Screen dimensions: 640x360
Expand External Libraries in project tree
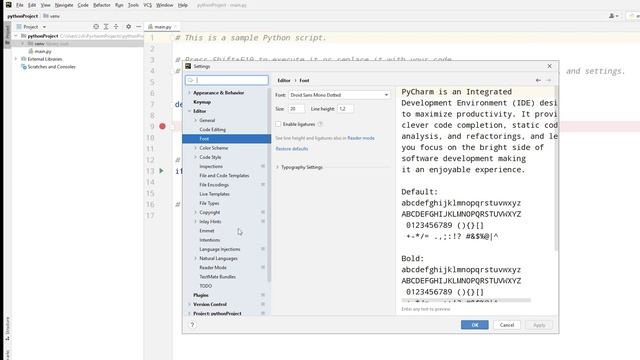click(16, 59)
